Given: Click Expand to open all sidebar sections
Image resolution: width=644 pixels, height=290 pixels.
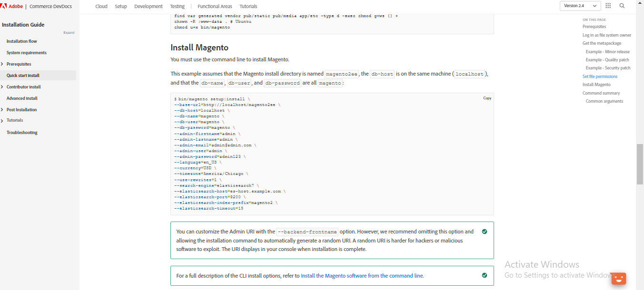Looking at the screenshot, I should click(69, 32).
